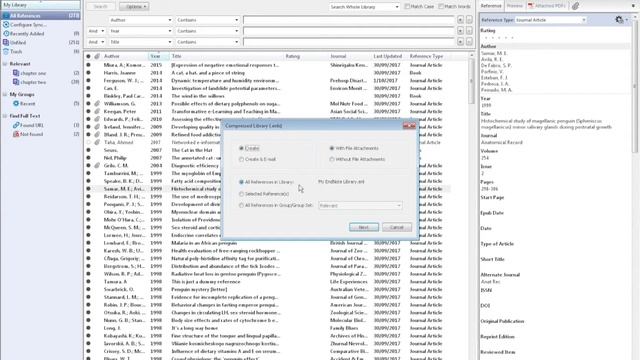
Task: Remove first search row with minus button
Action: tap(469, 20)
